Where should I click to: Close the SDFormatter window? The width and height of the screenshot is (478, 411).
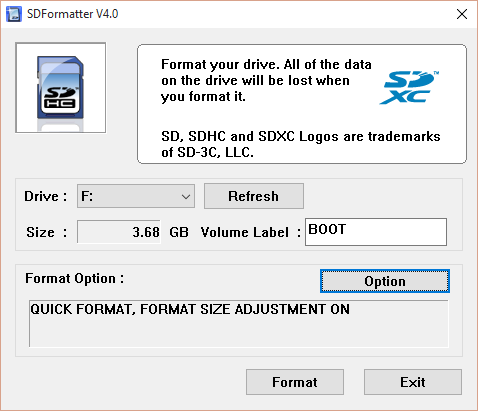click(462, 14)
